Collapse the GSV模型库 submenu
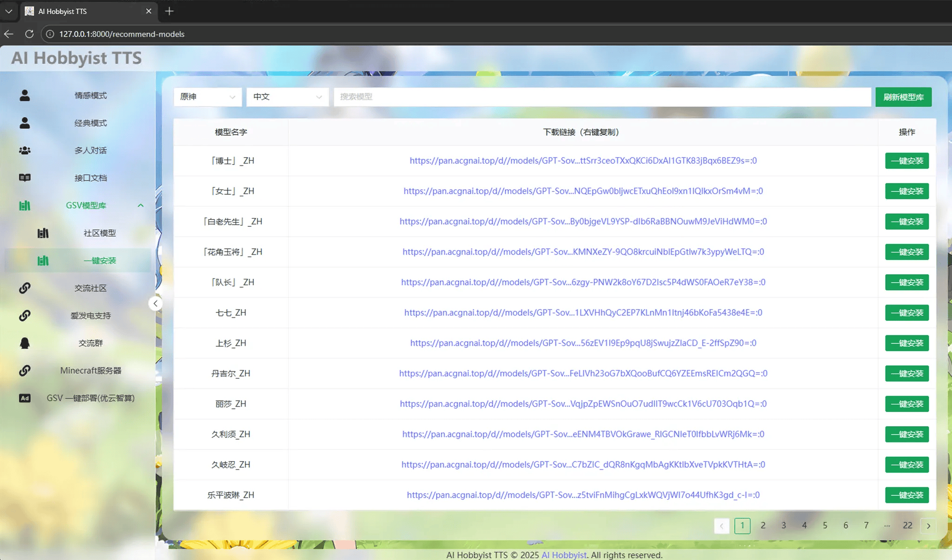The image size is (952, 560). 140,205
